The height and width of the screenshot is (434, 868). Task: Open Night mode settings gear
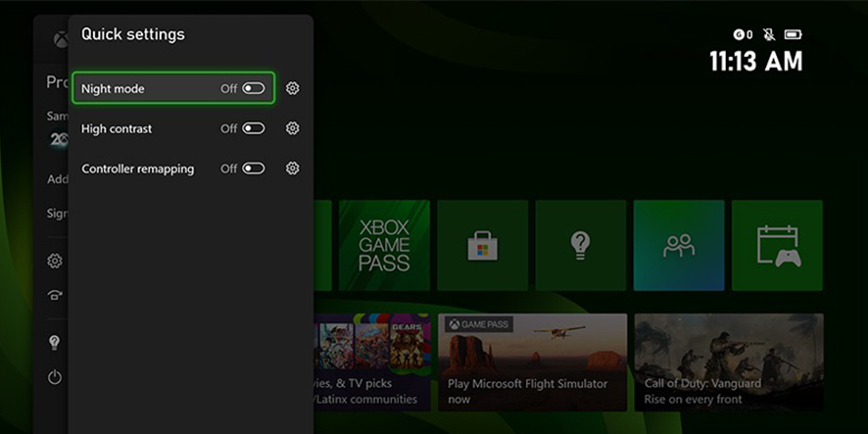(x=292, y=88)
